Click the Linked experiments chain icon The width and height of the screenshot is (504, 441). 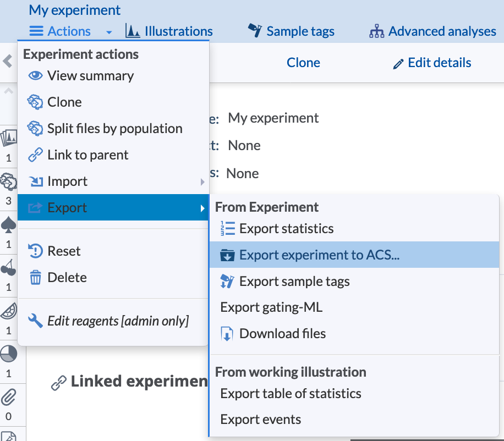59,383
